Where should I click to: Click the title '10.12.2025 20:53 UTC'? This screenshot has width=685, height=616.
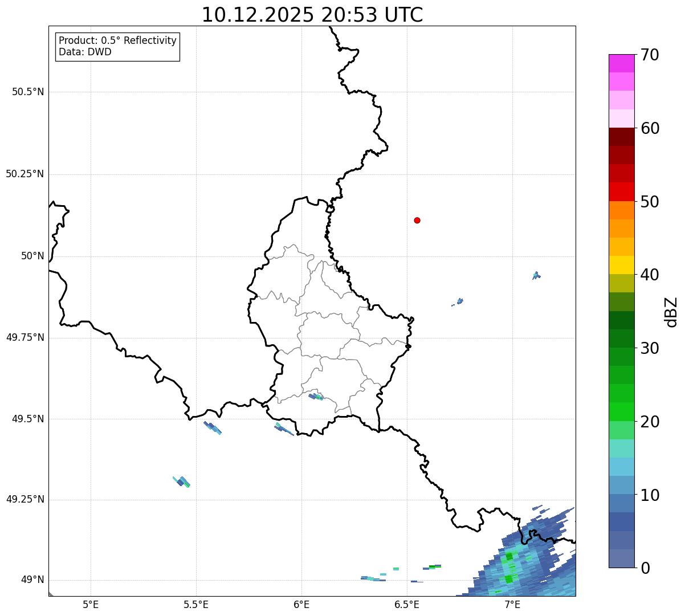click(312, 14)
